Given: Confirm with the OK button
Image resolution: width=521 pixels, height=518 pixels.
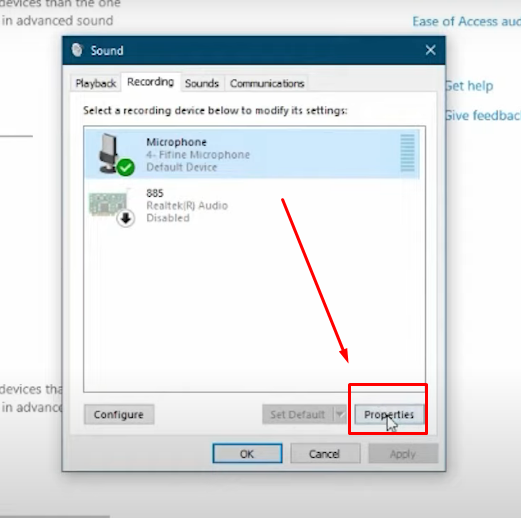Looking at the screenshot, I should click(247, 454).
